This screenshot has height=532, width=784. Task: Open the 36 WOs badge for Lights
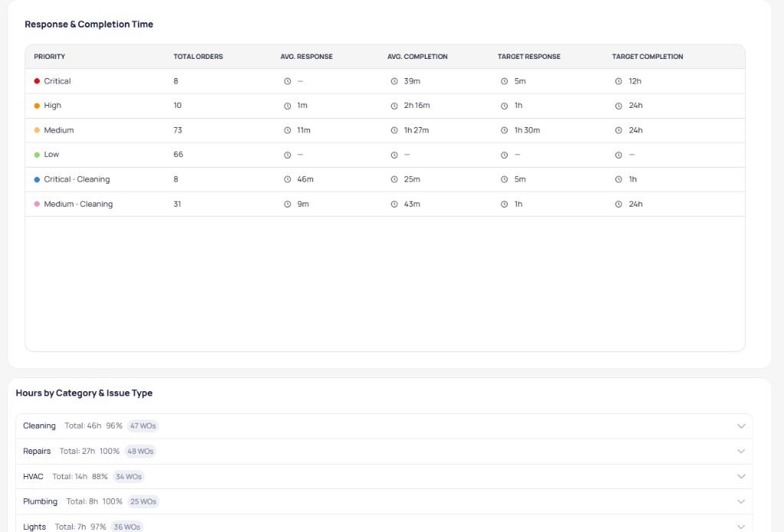[x=127, y=527]
